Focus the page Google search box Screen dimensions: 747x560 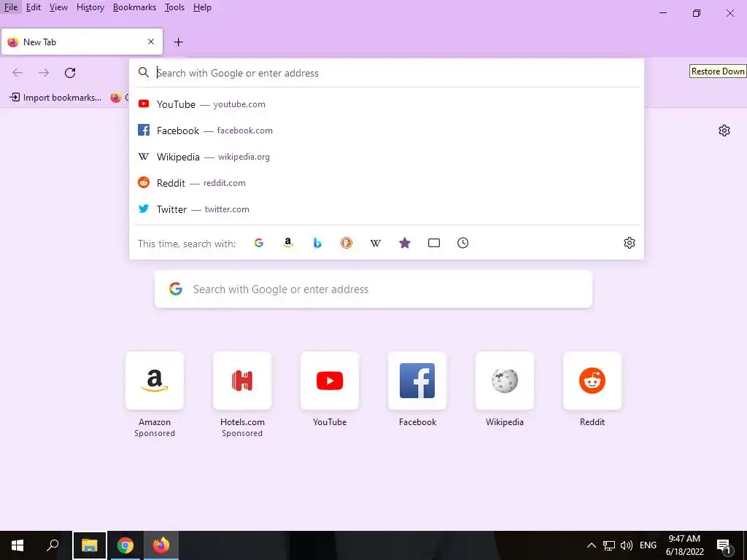pyautogui.click(x=373, y=289)
